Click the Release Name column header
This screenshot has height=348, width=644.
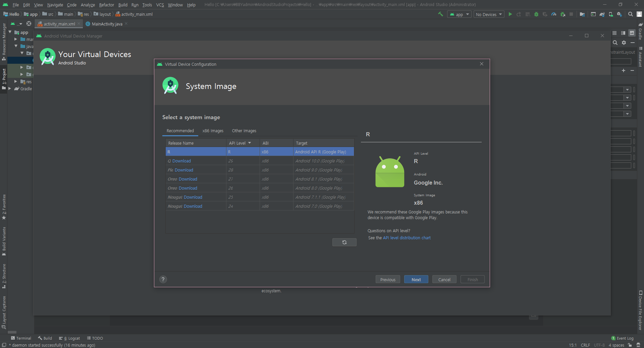(196, 143)
